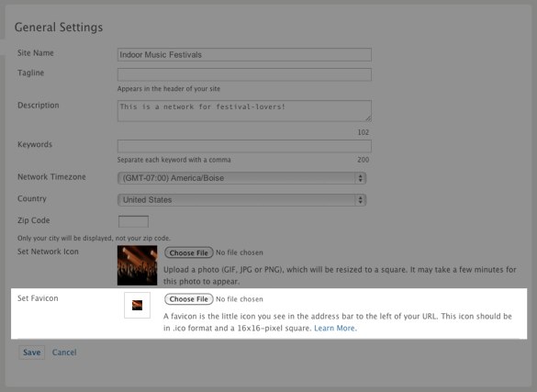Click the General Settings heading
Screen dimensions: 537x392
59,27
